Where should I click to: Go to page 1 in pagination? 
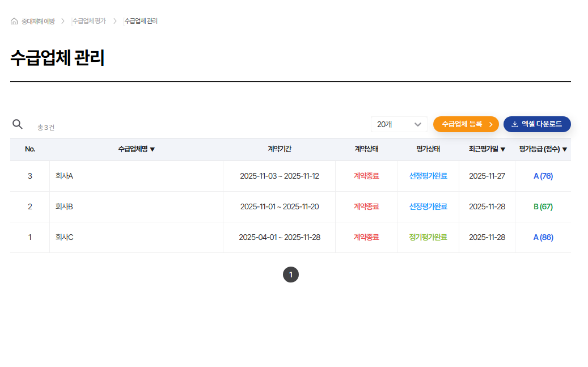pyautogui.click(x=291, y=275)
